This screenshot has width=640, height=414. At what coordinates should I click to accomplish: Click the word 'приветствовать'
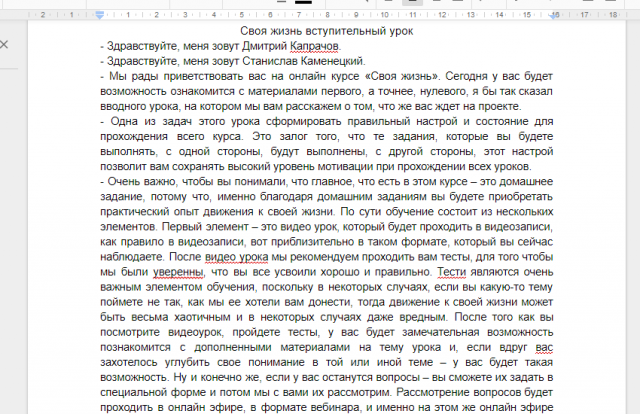pyautogui.click(x=204, y=76)
